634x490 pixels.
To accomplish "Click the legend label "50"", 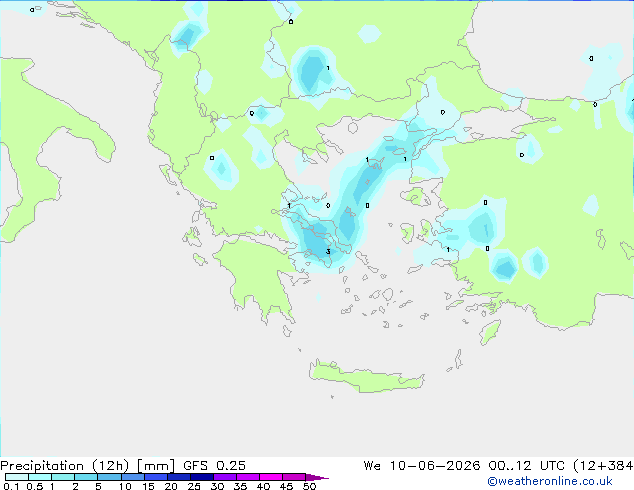I will click(309, 486).
